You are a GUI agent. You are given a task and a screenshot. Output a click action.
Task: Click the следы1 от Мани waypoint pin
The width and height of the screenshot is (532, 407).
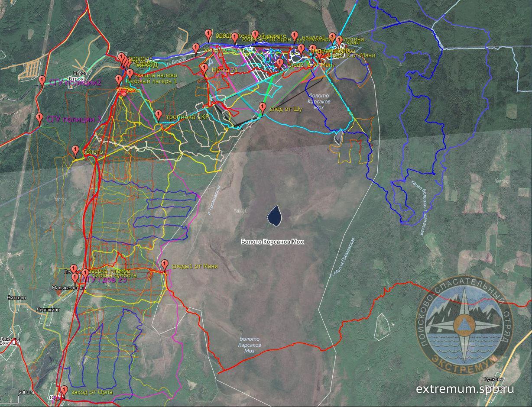(x=165, y=265)
